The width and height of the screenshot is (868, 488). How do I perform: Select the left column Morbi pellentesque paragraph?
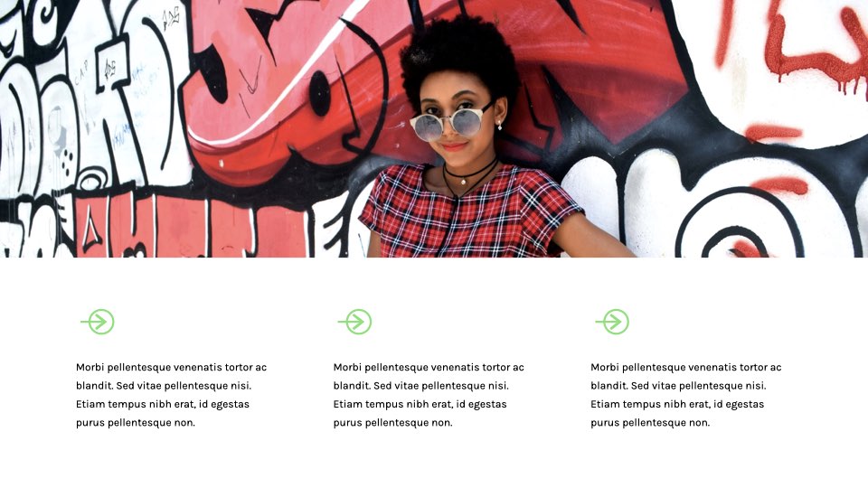[172, 395]
